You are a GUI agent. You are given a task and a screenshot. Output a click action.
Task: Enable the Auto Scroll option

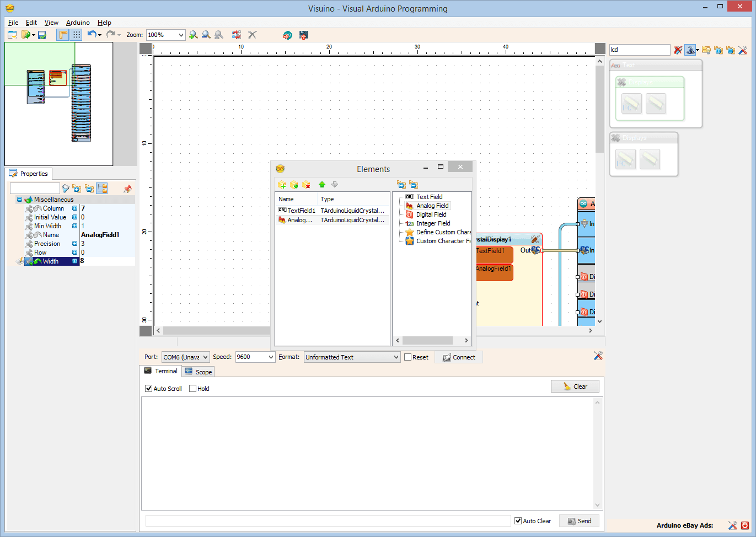tap(148, 388)
